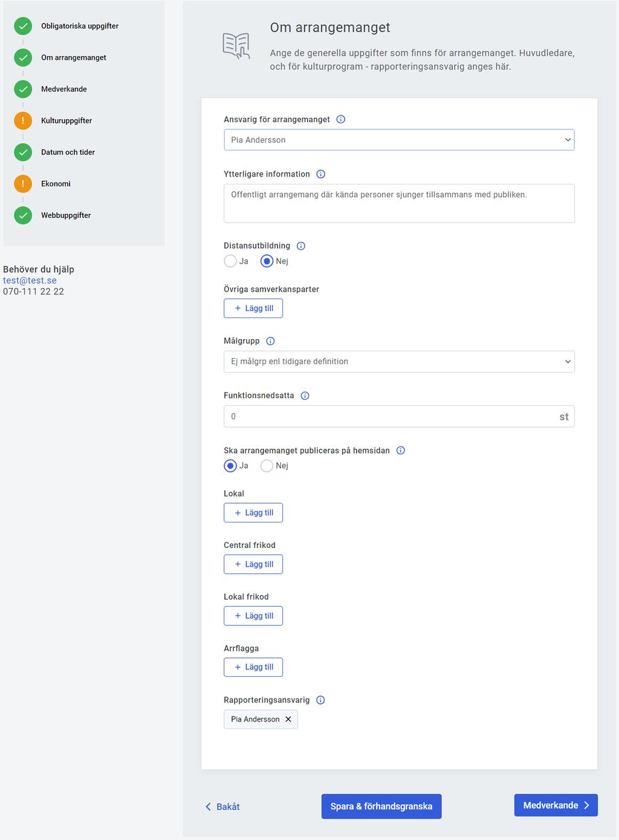Image resolution: width=619 pixels, height=840 pixels.
Task: Click the book icon in the page header
Action: tap(236, 46)
